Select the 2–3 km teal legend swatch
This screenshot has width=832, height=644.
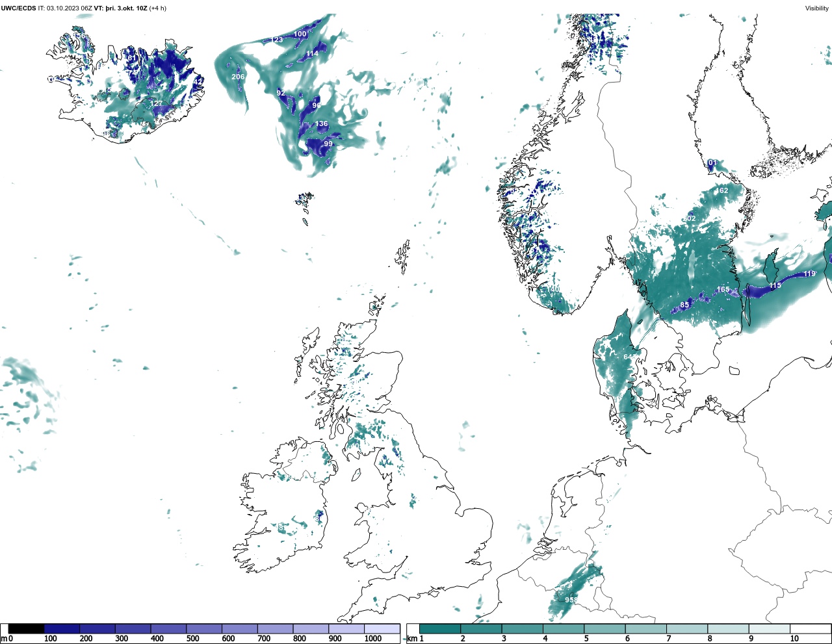tap(481, 629)
